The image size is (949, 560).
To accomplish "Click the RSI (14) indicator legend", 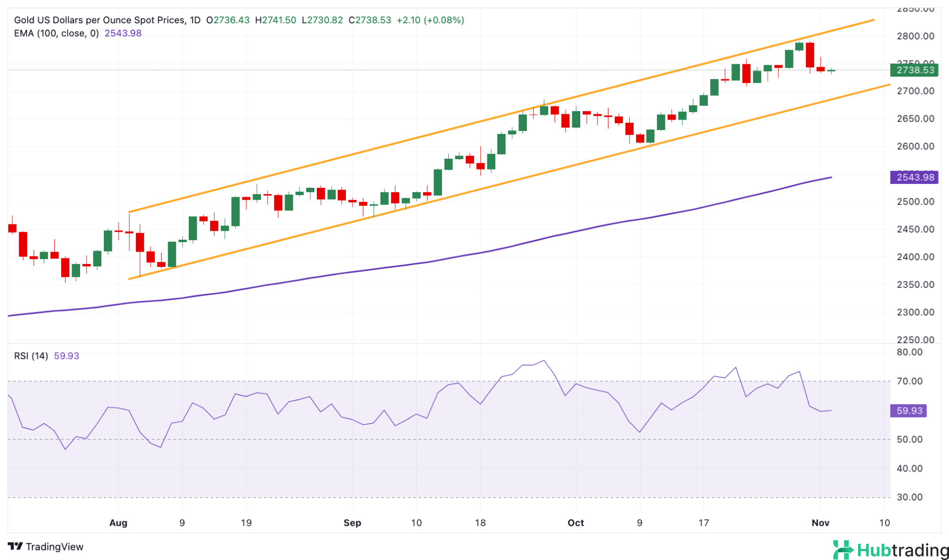I will (x=31, y=356).
